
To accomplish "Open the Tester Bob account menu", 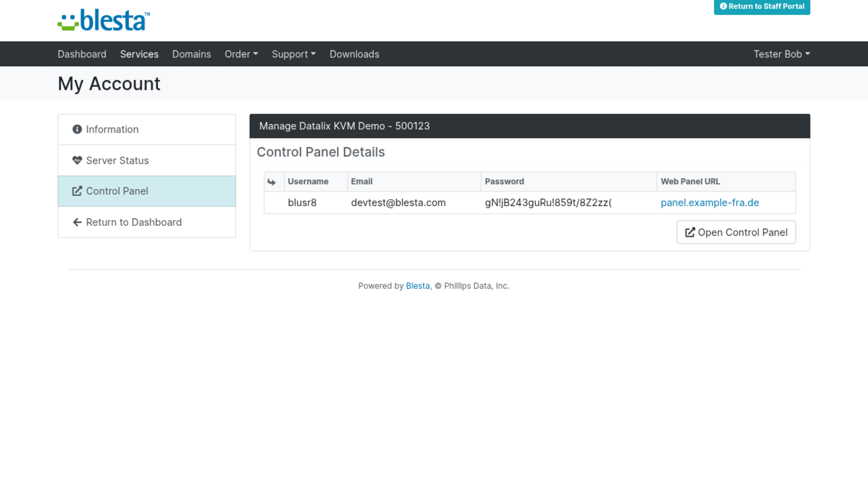I will [782, 54].
